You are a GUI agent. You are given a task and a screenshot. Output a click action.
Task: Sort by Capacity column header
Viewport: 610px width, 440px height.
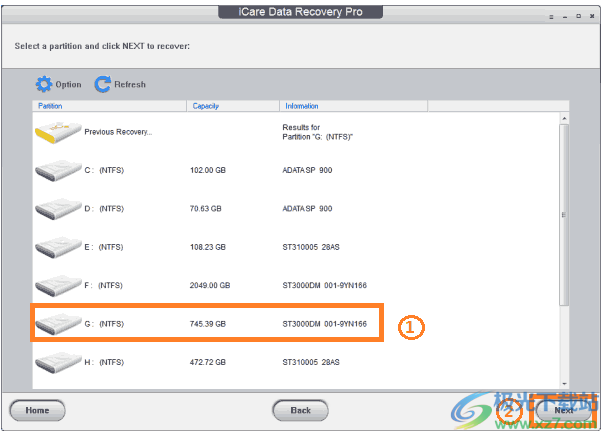pyautogui.click(x=233, y=106)
